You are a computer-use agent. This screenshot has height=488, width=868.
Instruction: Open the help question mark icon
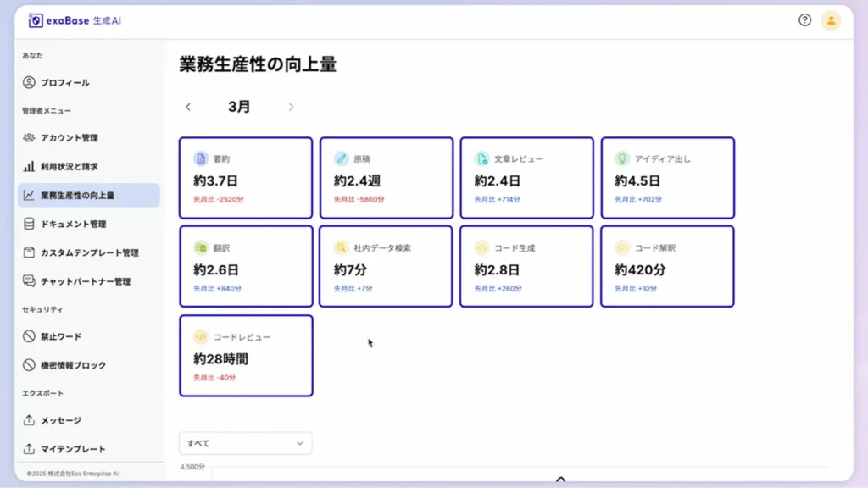[x=804, y=20]
